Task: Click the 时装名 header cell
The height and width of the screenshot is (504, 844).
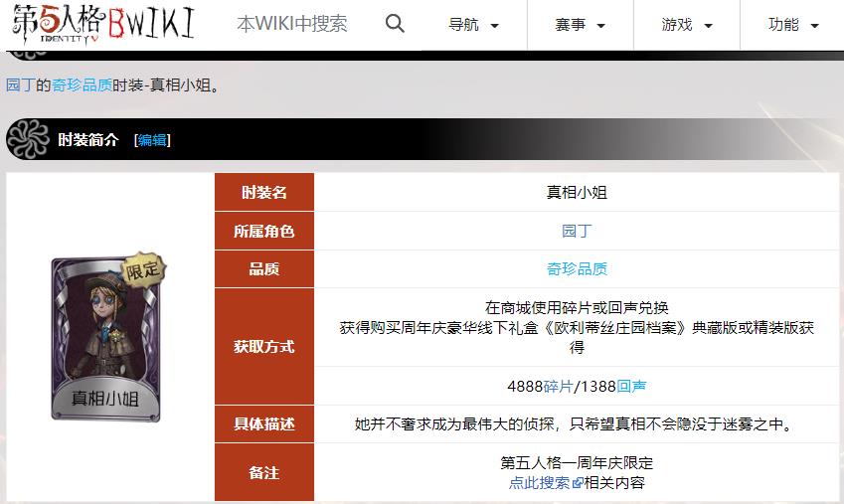Action: point(264,192)
